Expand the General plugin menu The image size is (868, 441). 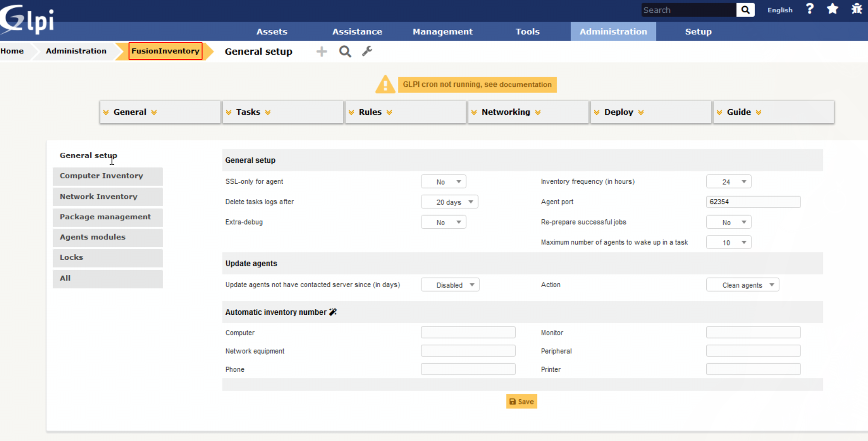click(x=160, y=112)
